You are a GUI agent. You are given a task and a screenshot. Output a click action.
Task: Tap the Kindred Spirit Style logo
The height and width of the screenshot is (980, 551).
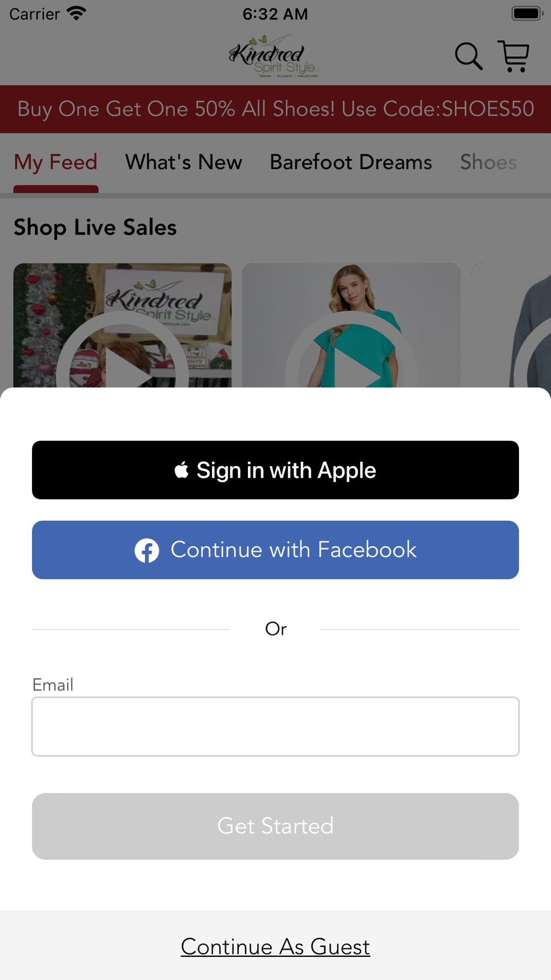pyautogui.click(x=274, y=56)
